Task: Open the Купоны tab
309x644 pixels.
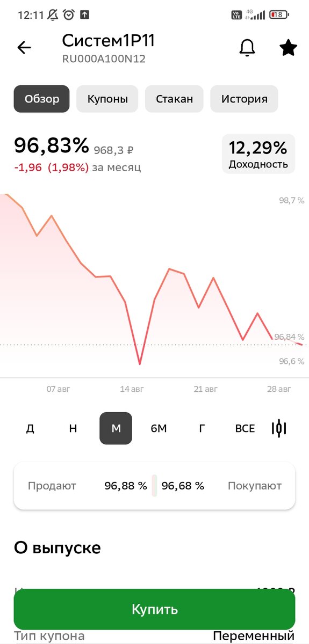Action: coord(107,99)
